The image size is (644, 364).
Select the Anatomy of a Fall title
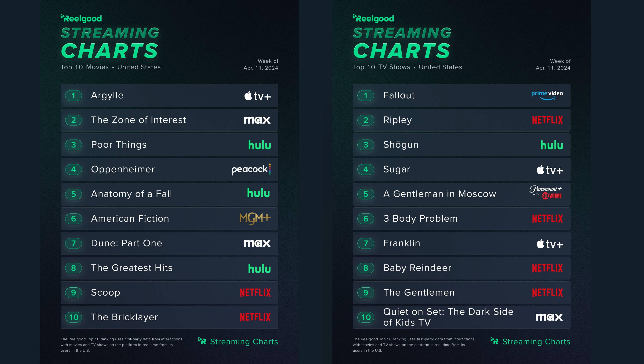132,194
